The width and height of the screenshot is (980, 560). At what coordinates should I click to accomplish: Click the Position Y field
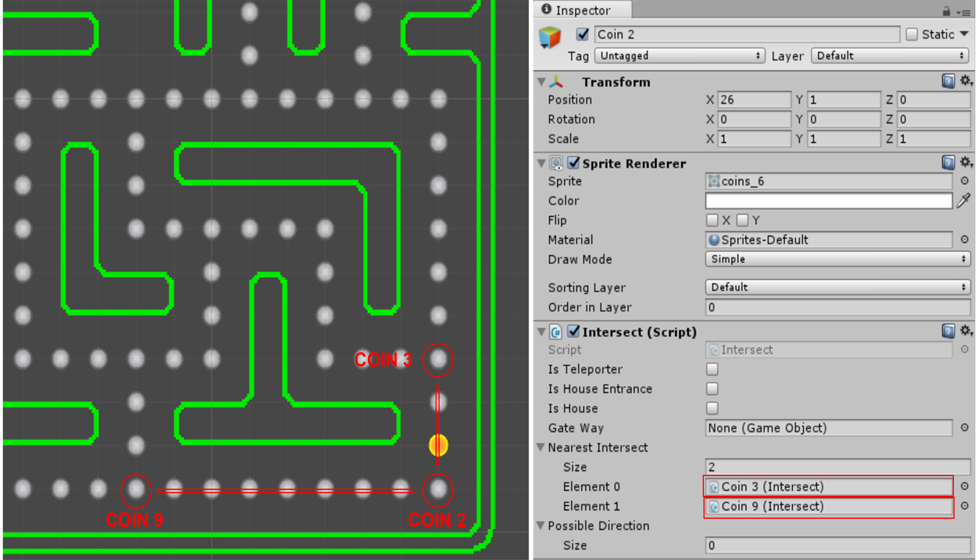pyautogui.click(x=844, y=100)
